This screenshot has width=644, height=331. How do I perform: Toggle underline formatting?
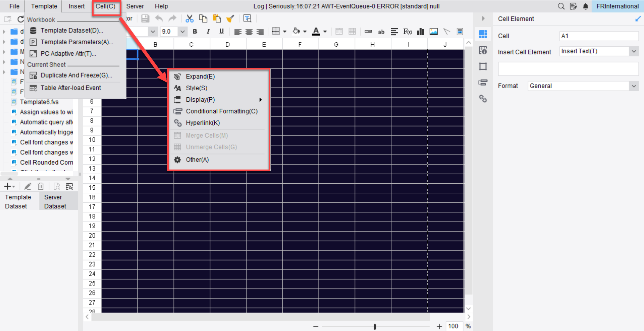click(221, 32)
